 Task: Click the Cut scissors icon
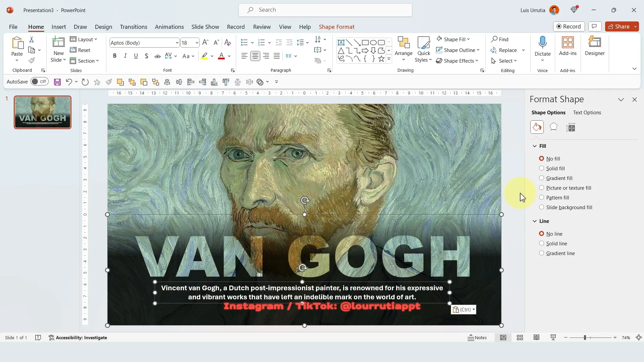(32, 40)
